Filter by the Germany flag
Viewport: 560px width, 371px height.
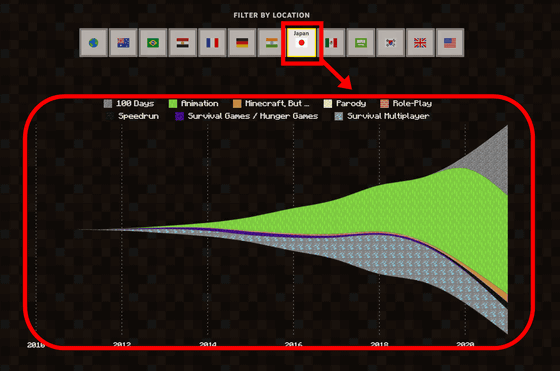tap(242, 43)
